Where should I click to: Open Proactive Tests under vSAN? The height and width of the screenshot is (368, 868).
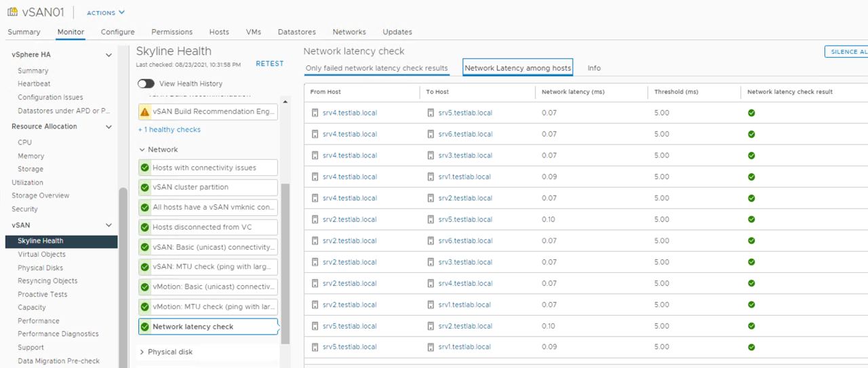pyautogui.click(x=42, y=295)
